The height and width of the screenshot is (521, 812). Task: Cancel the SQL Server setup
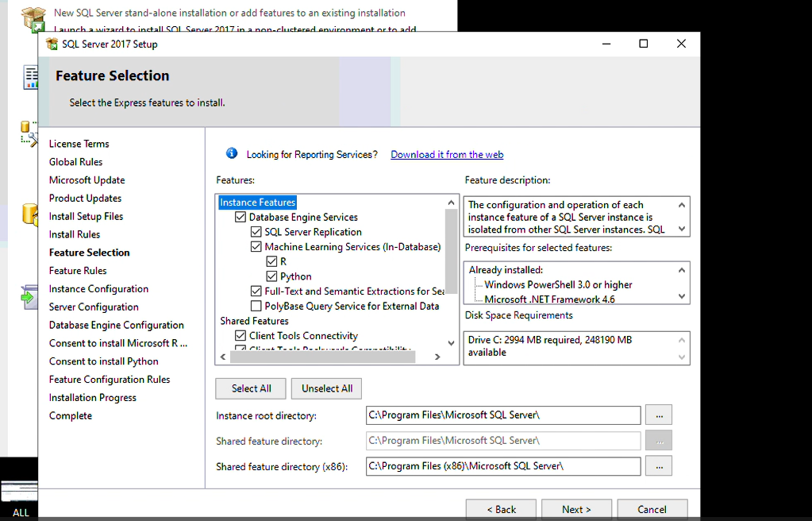[x=652, y=509]
